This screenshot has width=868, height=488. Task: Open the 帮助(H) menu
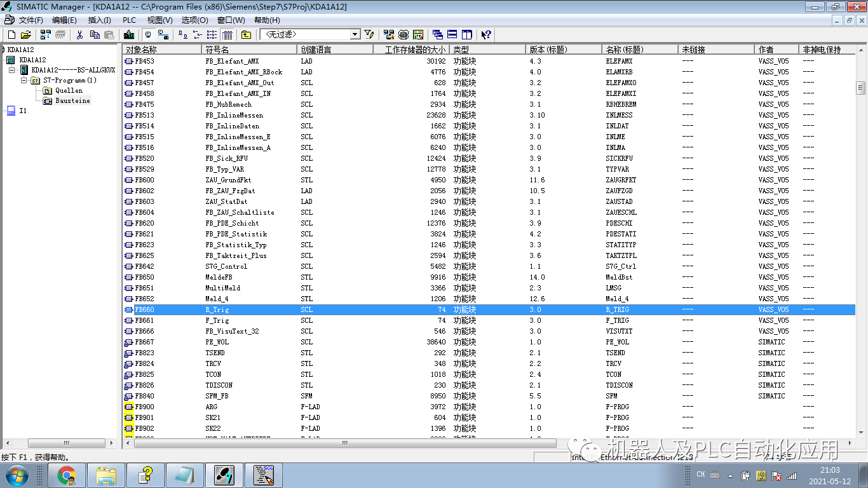pyautogui.click(x=267, y=20)
